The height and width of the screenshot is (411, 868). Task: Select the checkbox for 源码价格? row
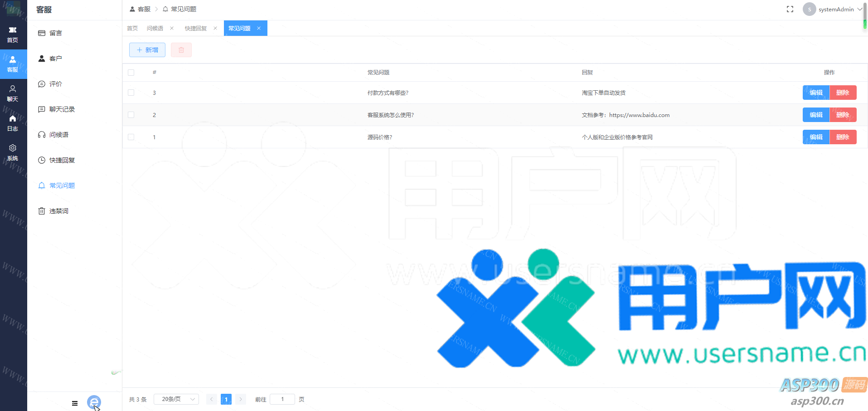point(131,137)
